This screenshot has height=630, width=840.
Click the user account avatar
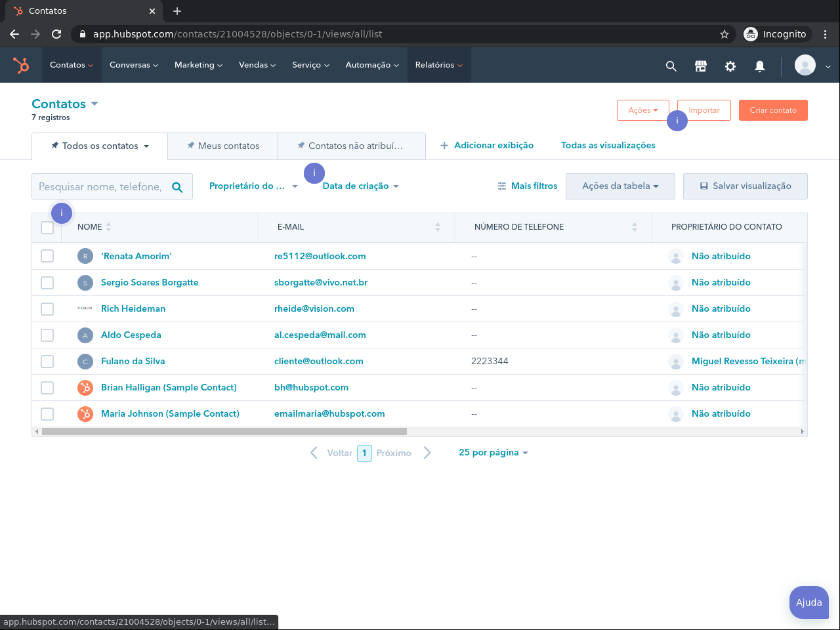(x=805, y=65)
